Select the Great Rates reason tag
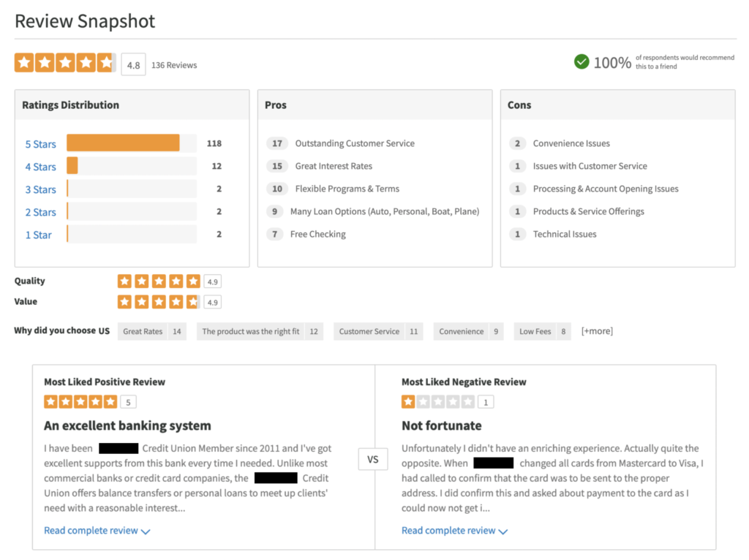This screenshot has height=560, width=749. 143,331
